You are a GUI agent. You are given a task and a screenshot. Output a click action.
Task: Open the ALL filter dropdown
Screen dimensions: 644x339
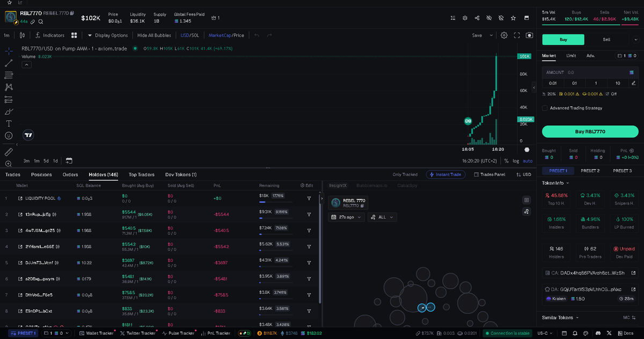[382, 217]
